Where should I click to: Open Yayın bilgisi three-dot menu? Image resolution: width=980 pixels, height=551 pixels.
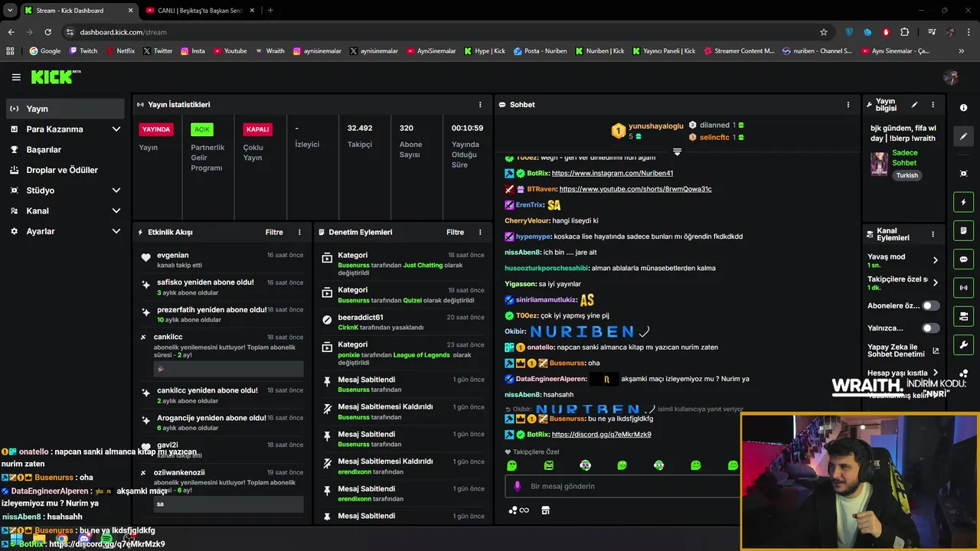point(933,105)
